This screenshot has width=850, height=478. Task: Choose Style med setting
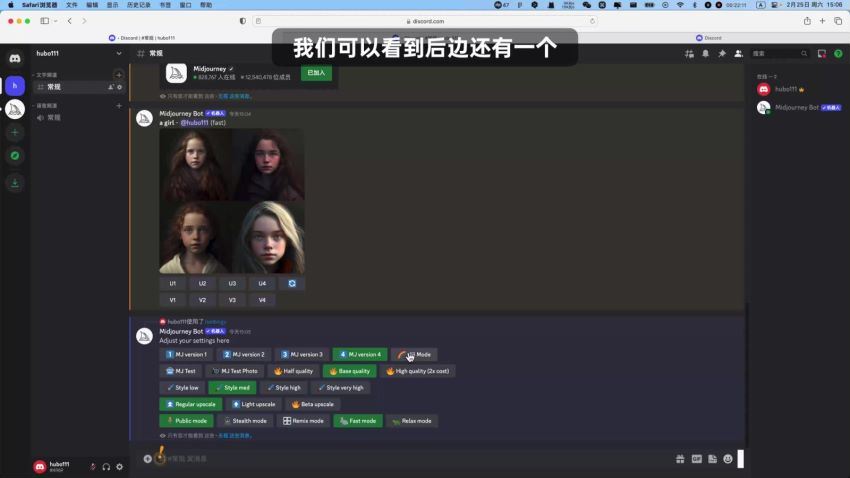click(x=233, y=388)
